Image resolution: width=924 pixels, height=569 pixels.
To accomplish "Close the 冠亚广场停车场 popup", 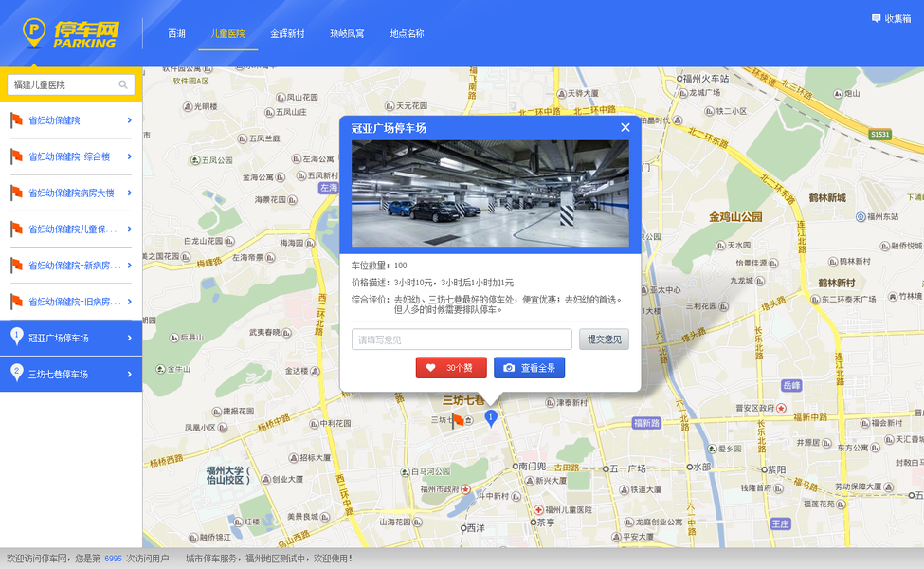I will click(625, 127).
